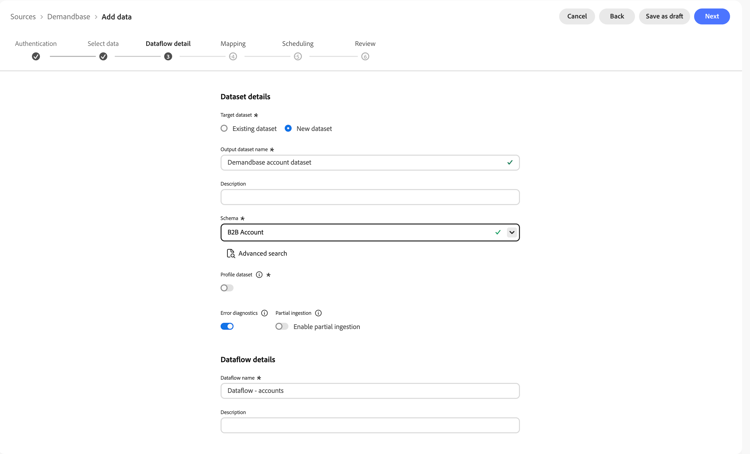This screenshot has height=454, width=750.
Task: Click the Scheduling step label
Action: (298, 44)
